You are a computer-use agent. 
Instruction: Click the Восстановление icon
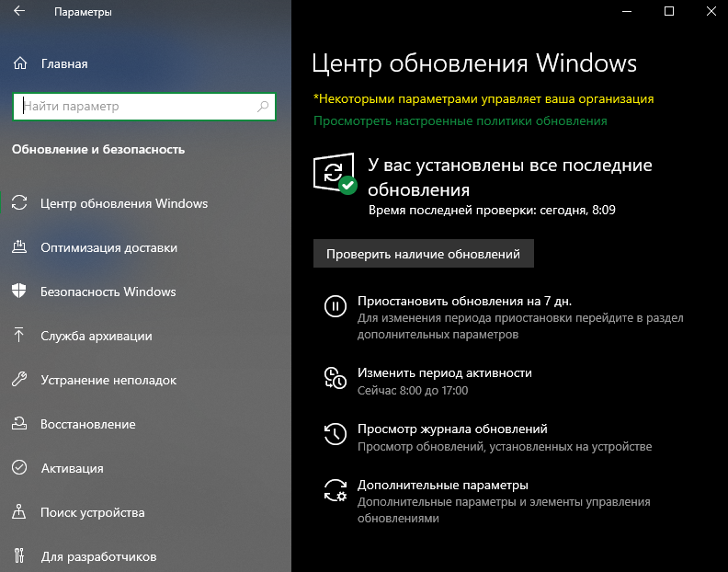19,423
